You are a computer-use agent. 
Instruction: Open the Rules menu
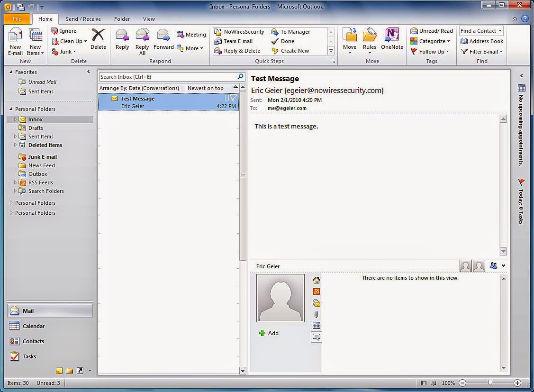coord(370,42)
